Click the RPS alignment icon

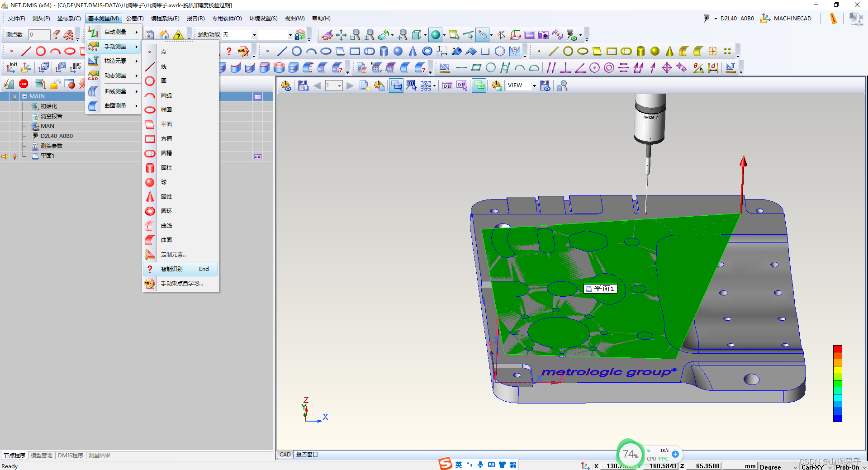76,67
